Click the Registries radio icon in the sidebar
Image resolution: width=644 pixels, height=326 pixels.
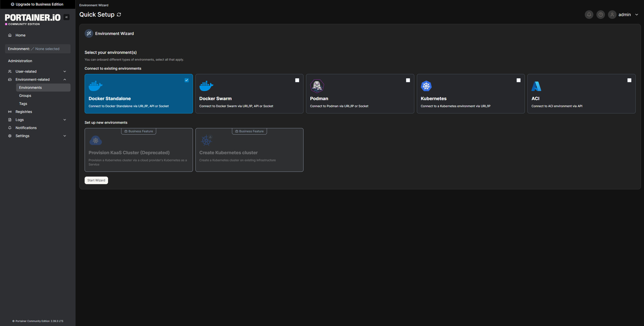coord(10,112)
